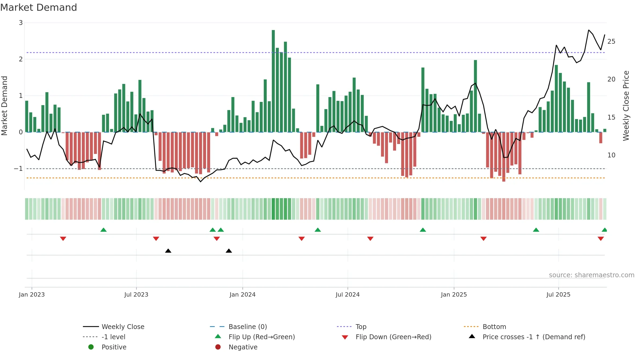Select the red flip-down marker just after Jul 2023

coord(156,239)
